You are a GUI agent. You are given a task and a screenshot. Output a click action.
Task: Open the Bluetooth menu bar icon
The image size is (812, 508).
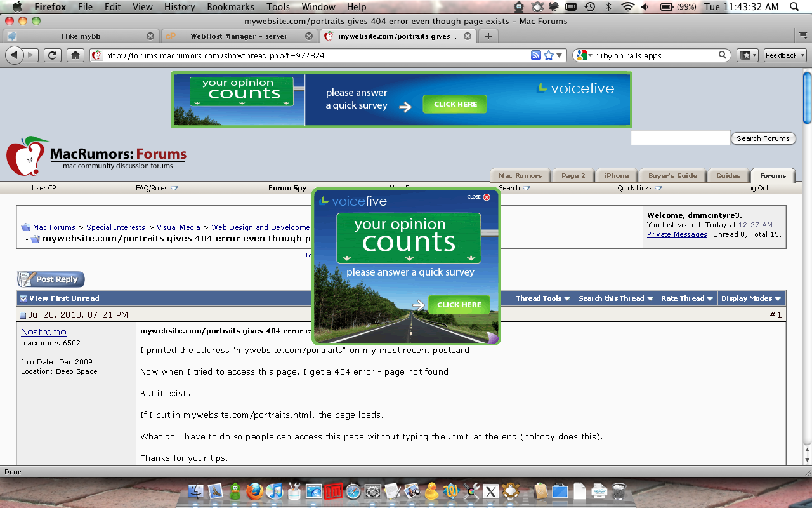(608, 7)
